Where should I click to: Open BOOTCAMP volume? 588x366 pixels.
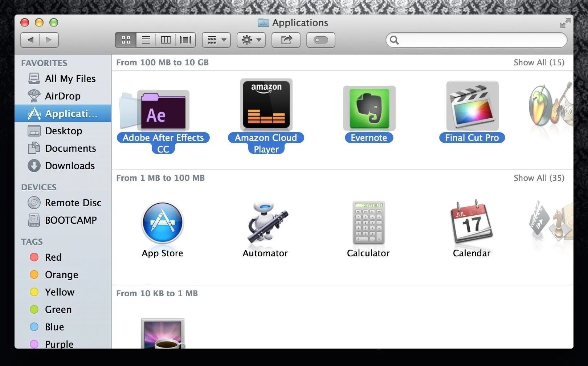pos(63,220)
